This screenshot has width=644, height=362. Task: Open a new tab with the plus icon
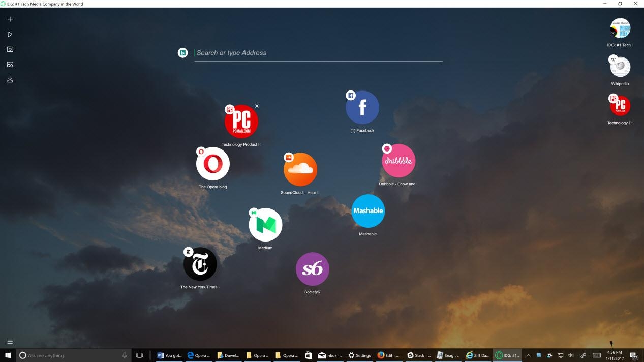[x=10, y=19]
